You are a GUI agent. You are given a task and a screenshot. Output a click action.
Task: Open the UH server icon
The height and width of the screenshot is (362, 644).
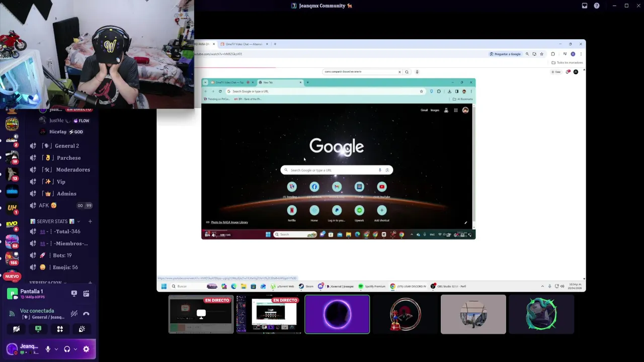(x=12, y=207)
